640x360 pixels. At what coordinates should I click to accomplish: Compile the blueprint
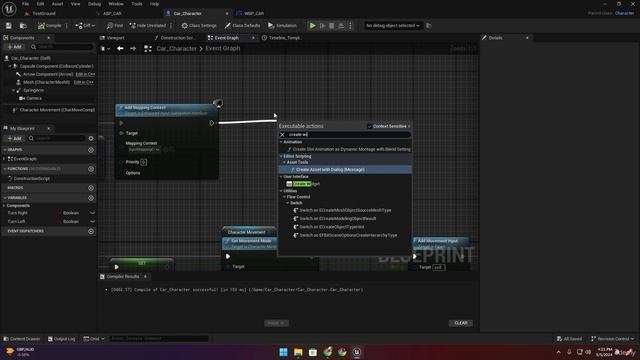(x=49, y=26)
